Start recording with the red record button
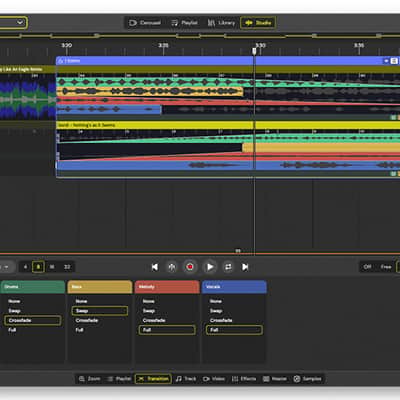 [x=190, y=267]
